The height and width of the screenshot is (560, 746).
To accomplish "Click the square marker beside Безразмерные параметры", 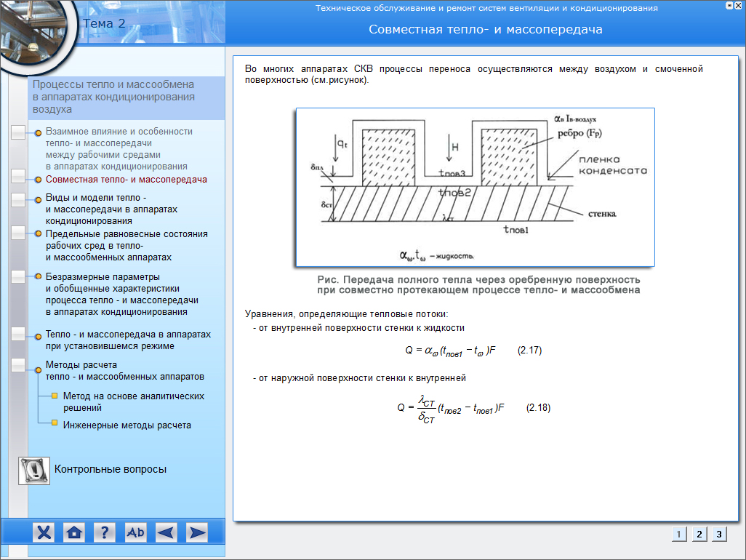I will [19, 277].
